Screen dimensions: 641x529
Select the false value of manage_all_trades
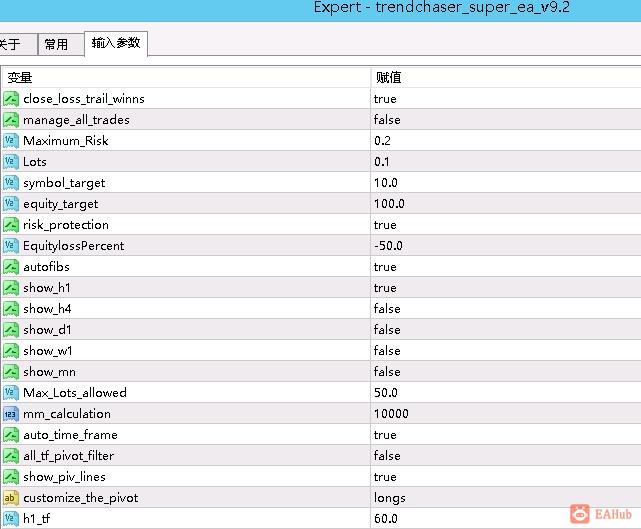point(387,120)
